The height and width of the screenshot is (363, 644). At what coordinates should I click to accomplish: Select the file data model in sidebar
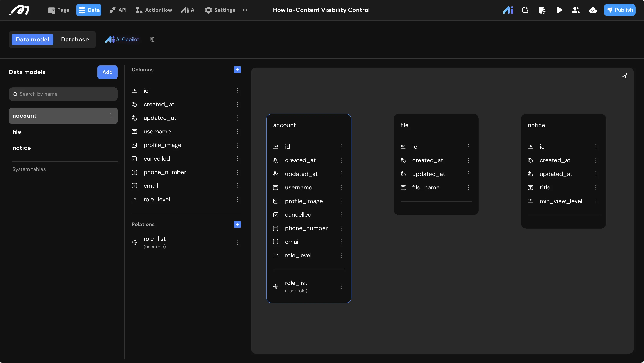tap(63, 132)
